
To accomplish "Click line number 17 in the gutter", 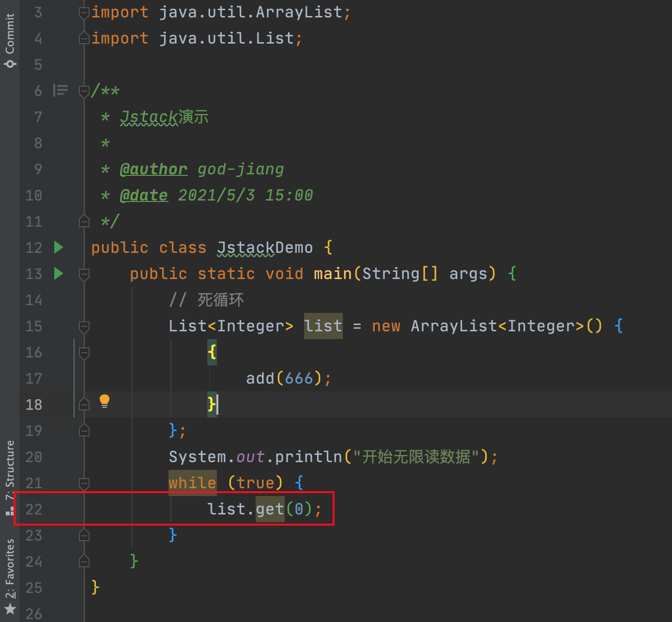I will [x=34, y=378].
